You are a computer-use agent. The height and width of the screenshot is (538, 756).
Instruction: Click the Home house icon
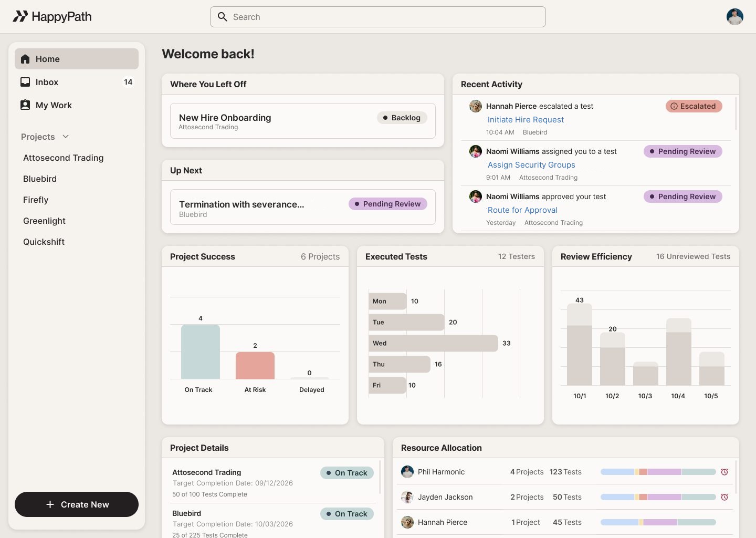pyautogui.click(x=25, y=59)
